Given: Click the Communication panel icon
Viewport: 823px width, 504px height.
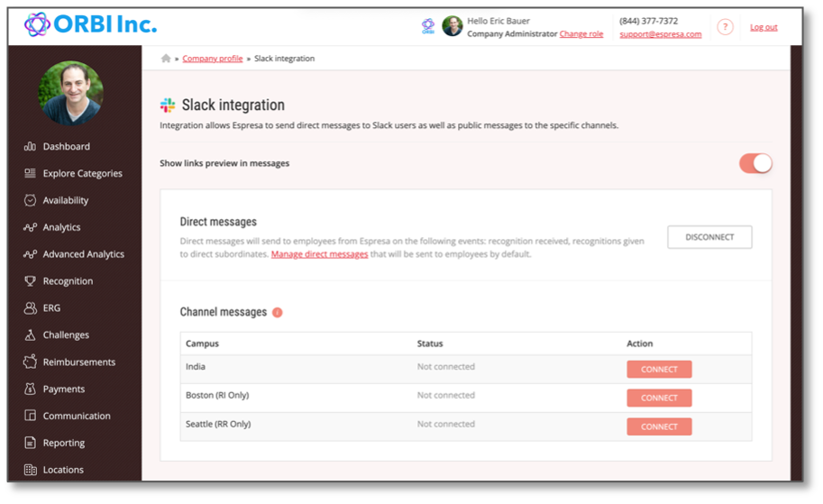Looking at the screenshot, I should [x=30, y=416].
